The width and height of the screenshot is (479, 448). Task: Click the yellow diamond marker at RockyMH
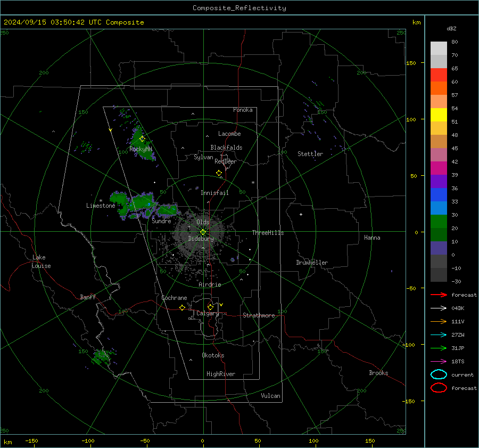(x=142, y=139)
